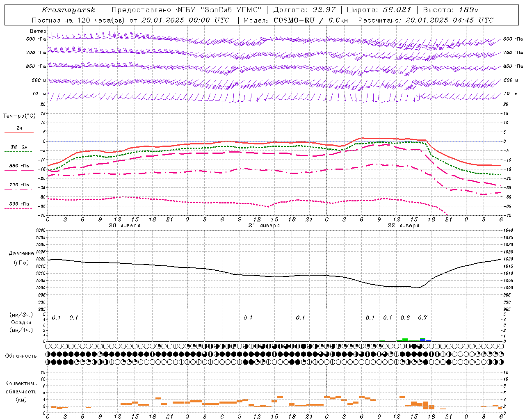
Task: Click the 'Облачность' cloud cover label
Action: click(x=21, y=356)
